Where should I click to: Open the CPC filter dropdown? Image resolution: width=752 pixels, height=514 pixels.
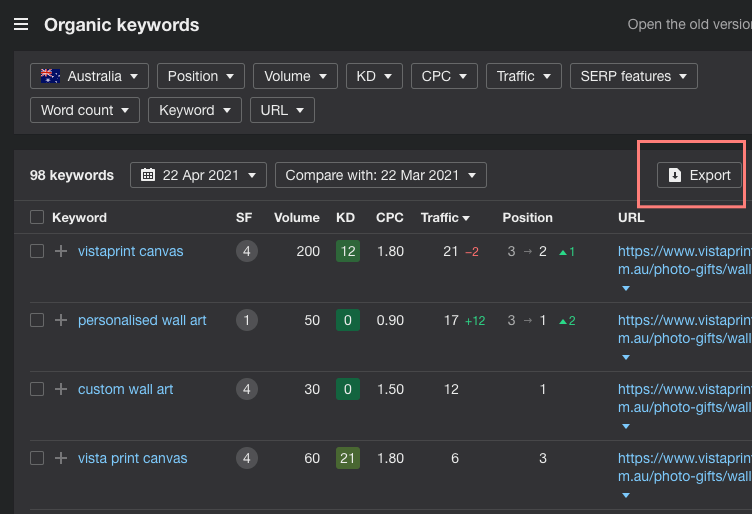tap(444, 76)
